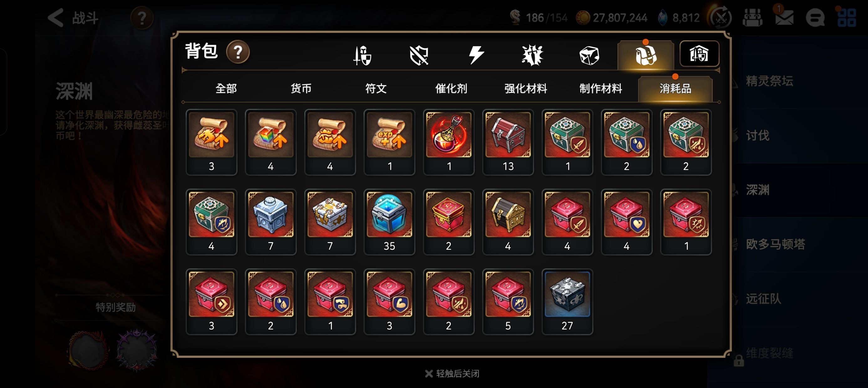Open the mail envelope icon

tap(784, 17)
